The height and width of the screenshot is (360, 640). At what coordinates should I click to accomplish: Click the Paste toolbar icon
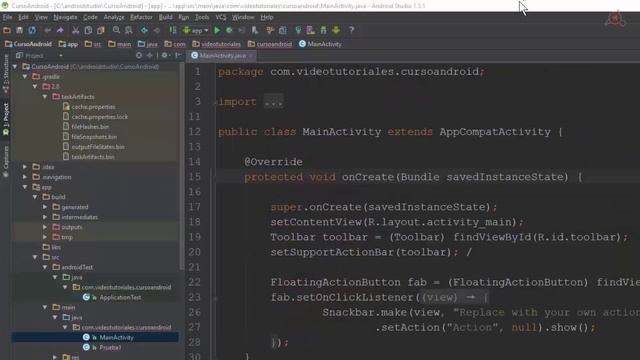click(100, 30)
